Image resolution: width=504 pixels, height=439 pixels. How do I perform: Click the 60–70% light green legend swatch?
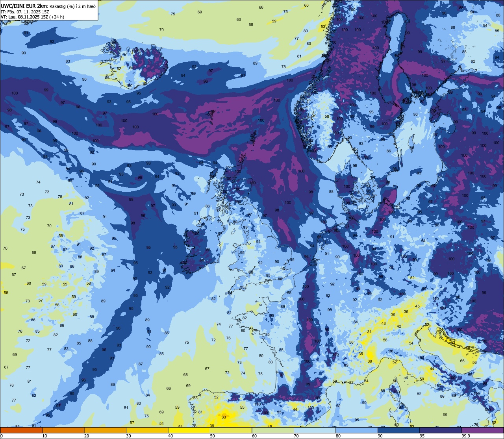pos(273,430)
